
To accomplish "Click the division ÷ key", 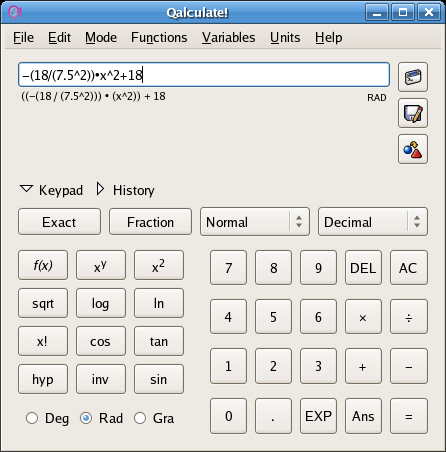I will point(409,317).
